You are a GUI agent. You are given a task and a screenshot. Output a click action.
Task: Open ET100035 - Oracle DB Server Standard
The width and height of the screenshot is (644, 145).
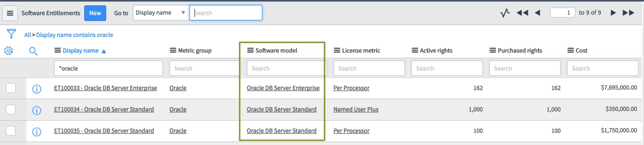click(104, 131)
